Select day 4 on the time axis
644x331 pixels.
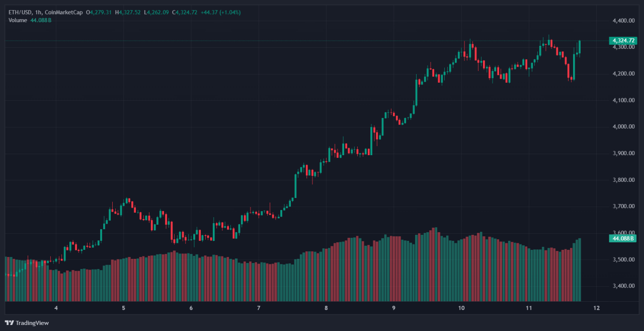(x=56, y=308)
